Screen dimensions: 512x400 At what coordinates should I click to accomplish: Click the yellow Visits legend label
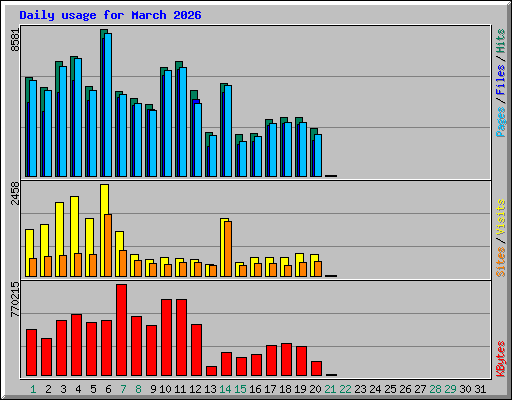coord(500,217)
